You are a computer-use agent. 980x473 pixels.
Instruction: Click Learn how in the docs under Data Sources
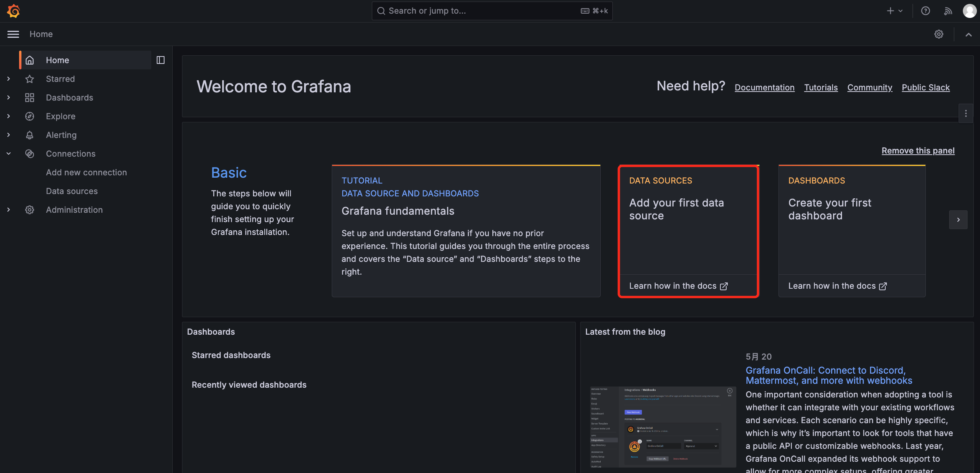(x=678, y=286)
